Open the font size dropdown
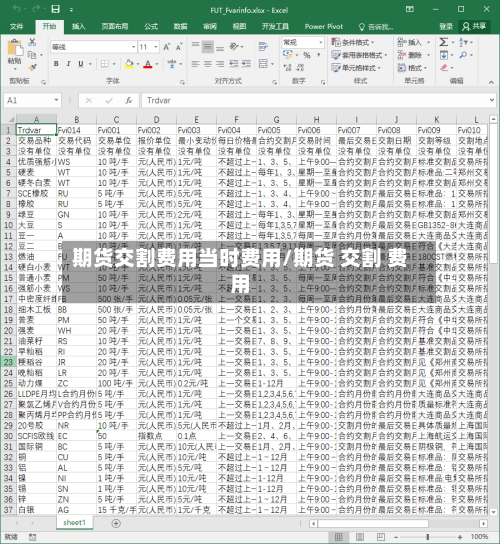This screenshot has height=544, width=500. pyautogui.click(x=156, y=47)
